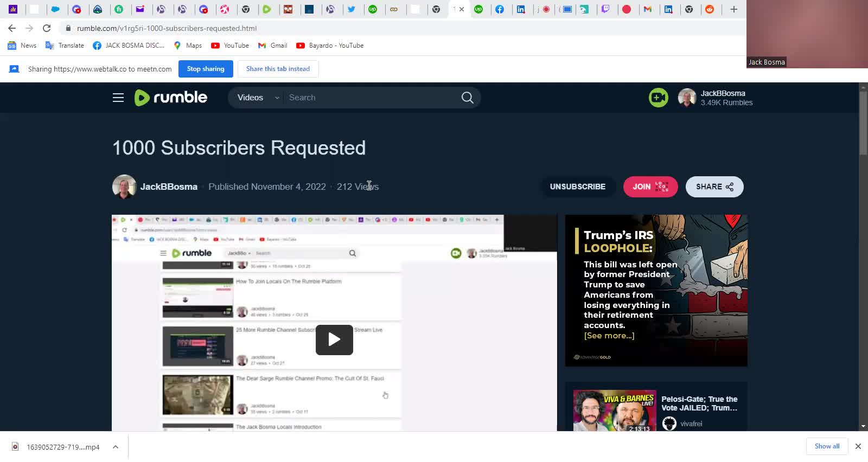Click Stop sharing button
This screenshot has height=462, width=868.
pyautogui.click(x=206, y=69)
